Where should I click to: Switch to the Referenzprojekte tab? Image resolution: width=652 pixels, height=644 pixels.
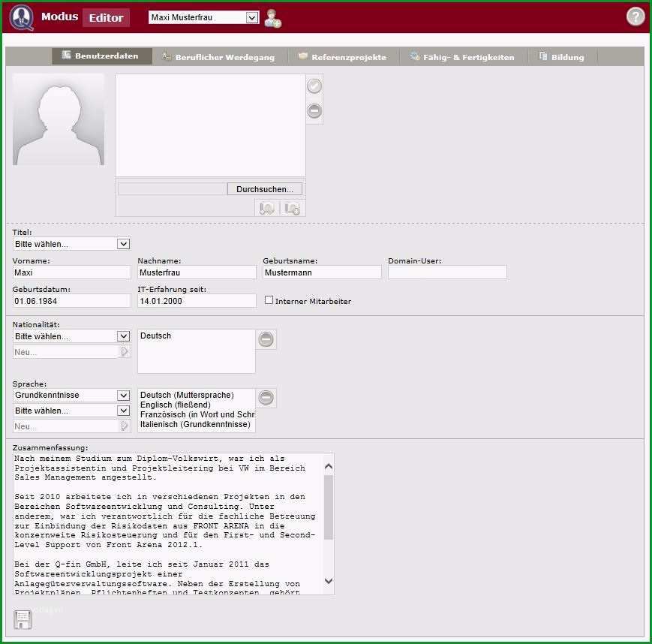(x=343, y=57)
